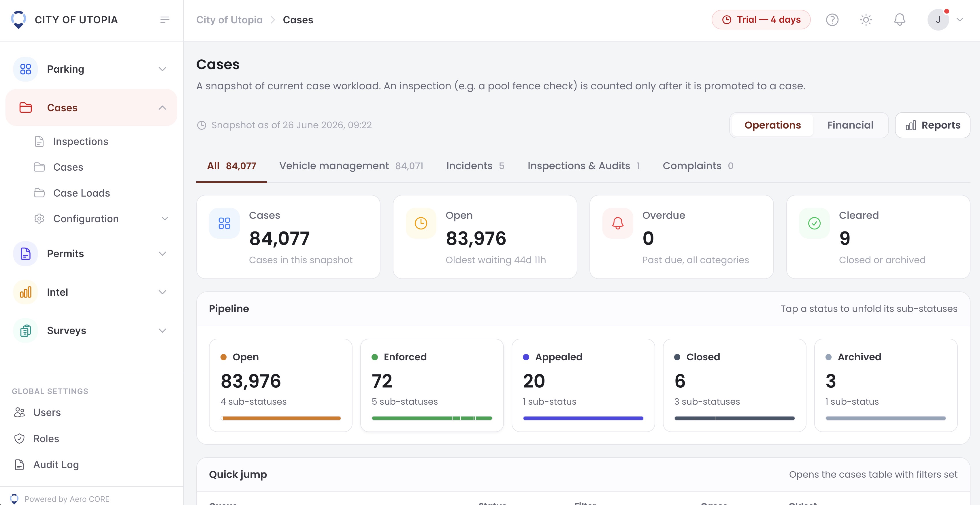Switch to Operations view
Viewport: 980px width, 505px height.
(773, 125)
